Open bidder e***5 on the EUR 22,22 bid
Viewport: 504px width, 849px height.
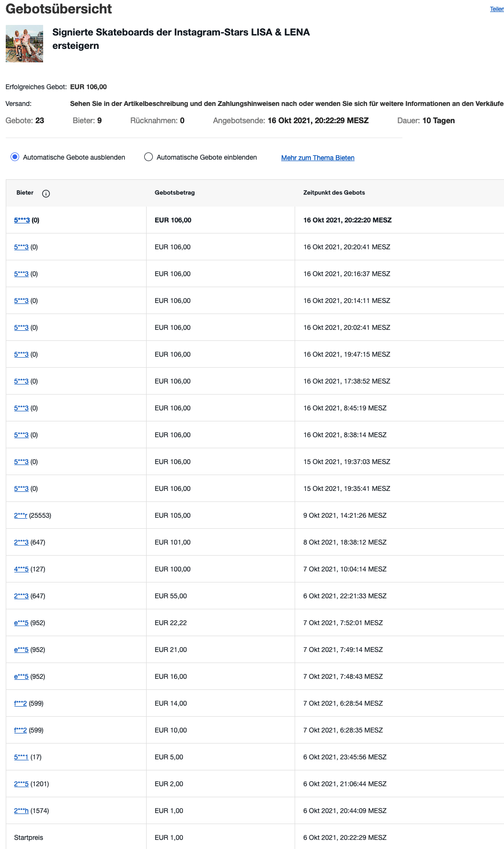click(22, 623)
